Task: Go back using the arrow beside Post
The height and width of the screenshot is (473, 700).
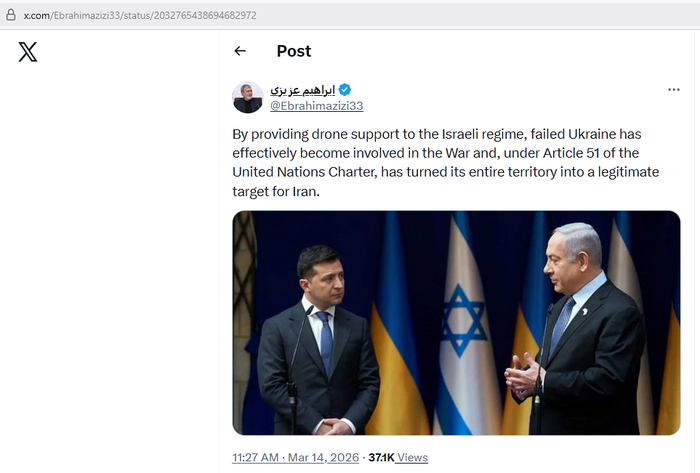Action: click(x=240, y=51)
